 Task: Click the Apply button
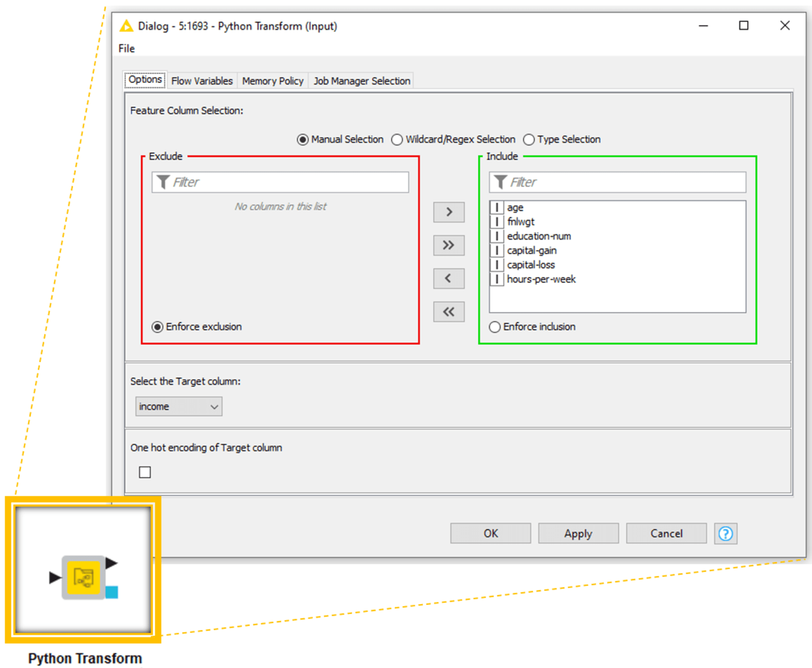pos(578,534)
